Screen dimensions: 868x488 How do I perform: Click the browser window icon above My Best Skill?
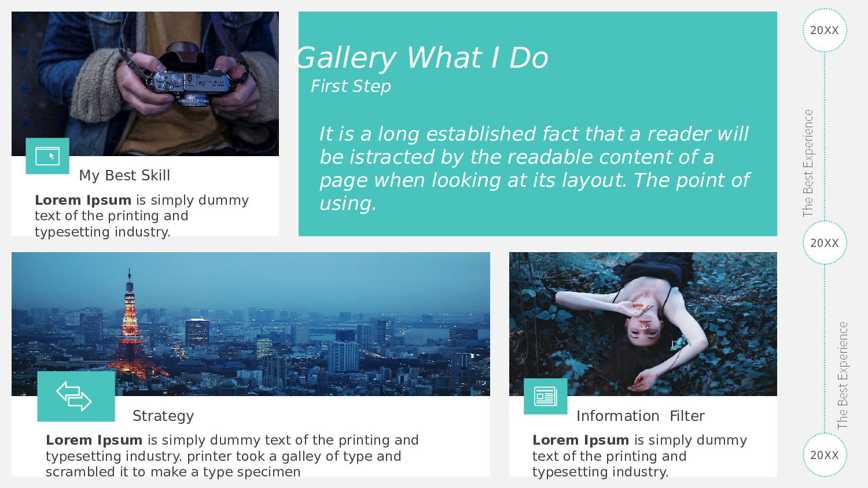pos(47,156)
